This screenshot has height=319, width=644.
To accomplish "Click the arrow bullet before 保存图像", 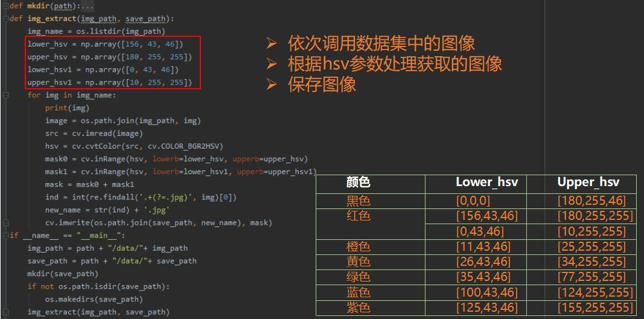I will 271,85.
